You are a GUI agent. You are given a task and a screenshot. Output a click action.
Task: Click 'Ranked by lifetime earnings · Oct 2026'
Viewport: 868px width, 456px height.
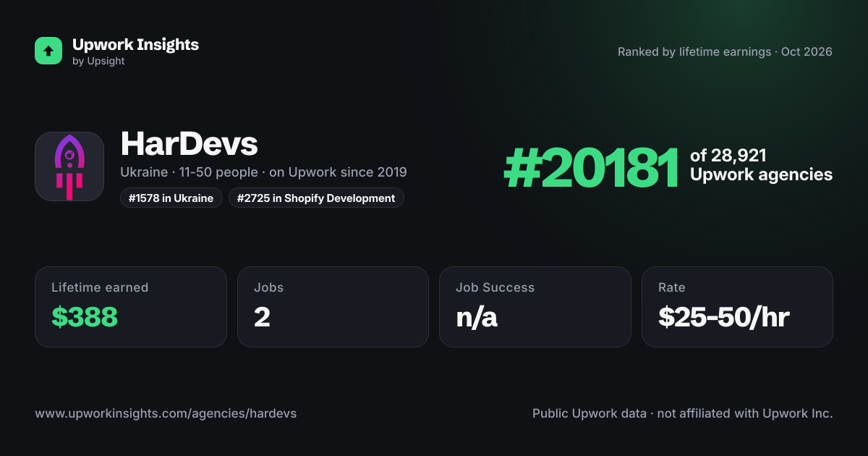[x=725, y=52]
